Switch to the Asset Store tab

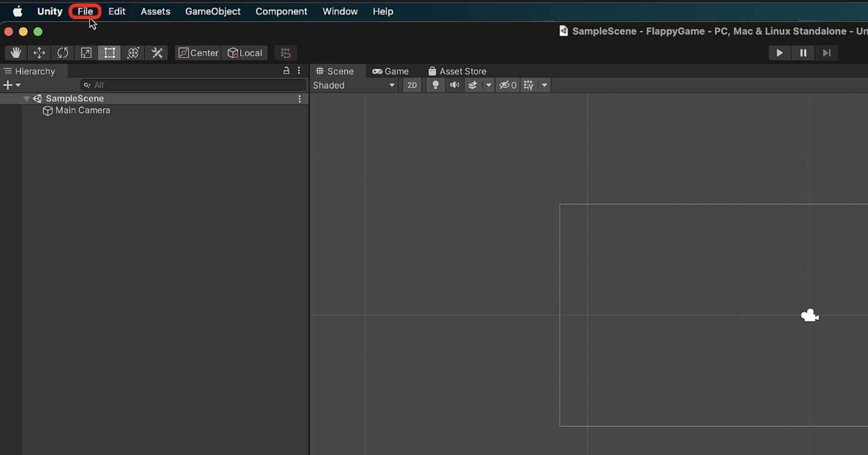(x=457, y=71)
